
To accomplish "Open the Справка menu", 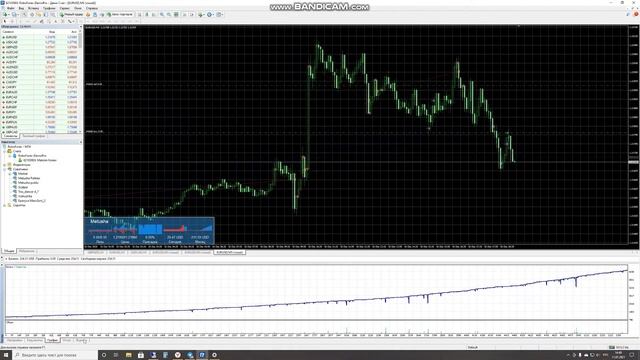I will (x=92, y=8).
